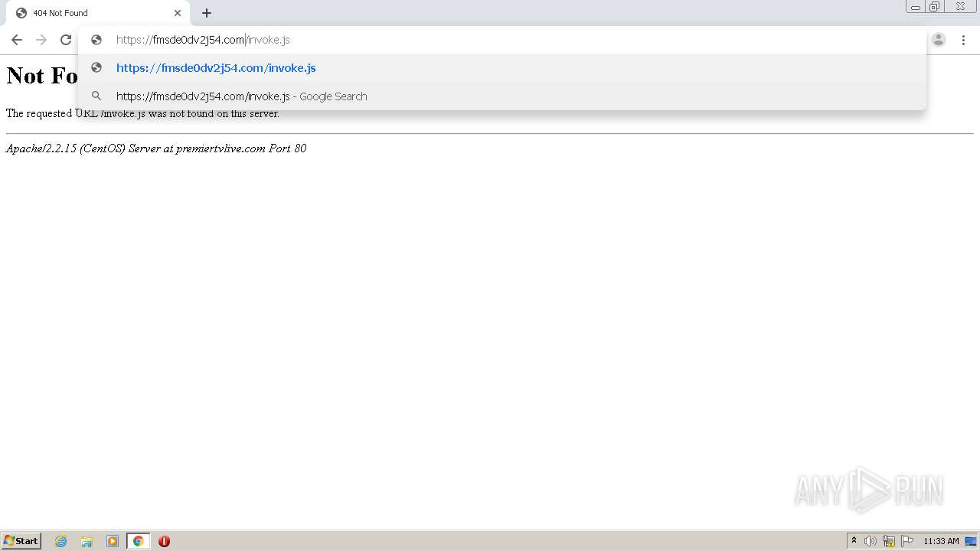
Task: Close the 404 Not Found tab
Action: [178, 13]
